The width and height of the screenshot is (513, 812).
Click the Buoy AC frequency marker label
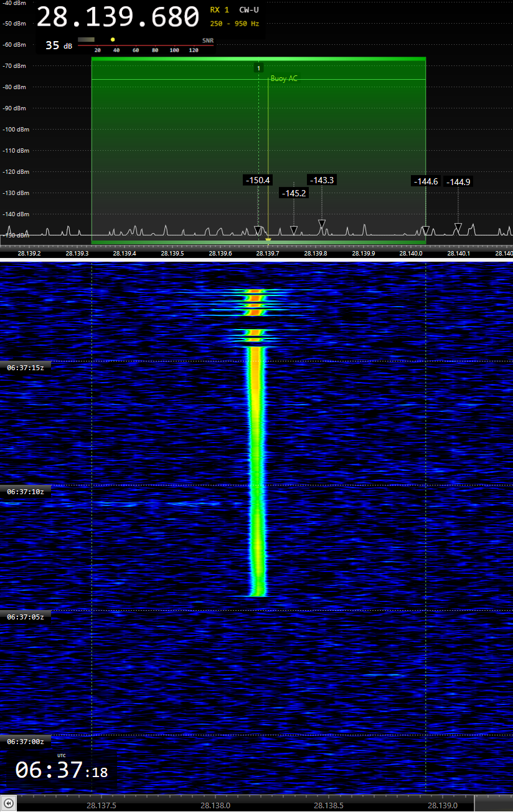tap(284, 79)
